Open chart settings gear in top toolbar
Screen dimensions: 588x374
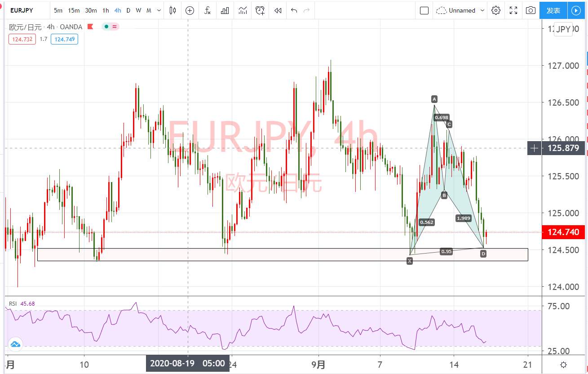click(496, 10)
